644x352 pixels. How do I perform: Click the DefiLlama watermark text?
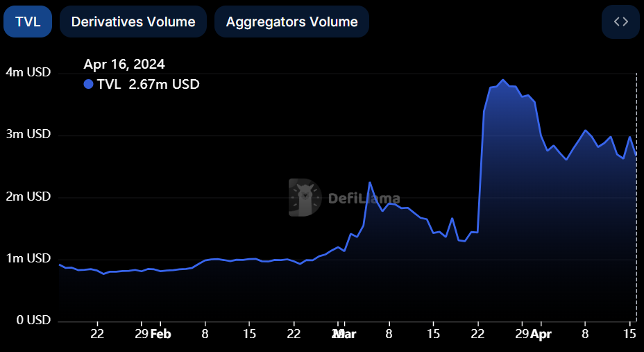point(364,199)
